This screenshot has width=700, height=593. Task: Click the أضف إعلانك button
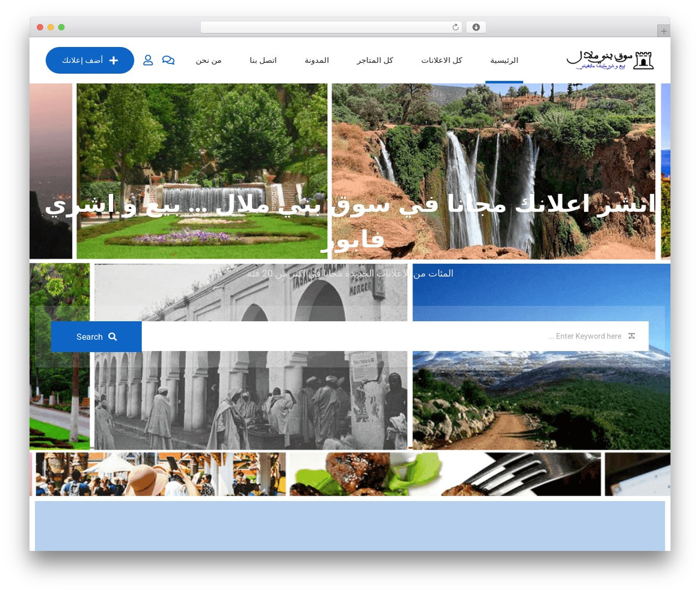coord(90,60)
